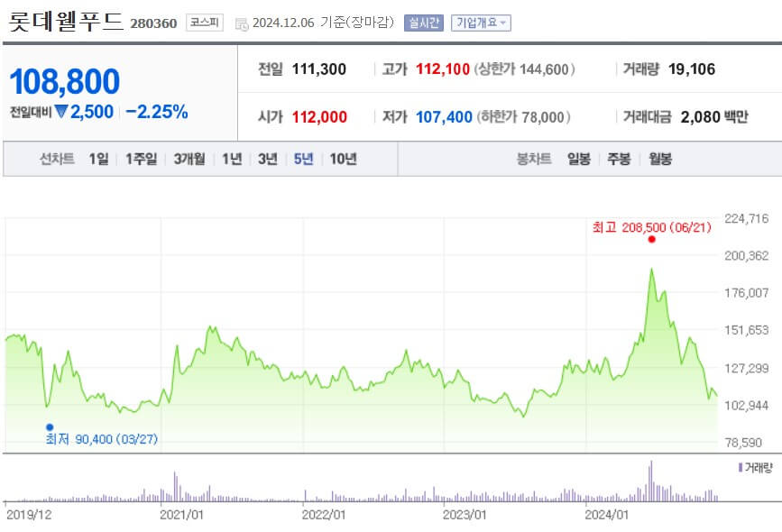Image resolution: width=782 pixels, height=532 pixels.
Task: Click the red 최고 peak marker dot
Action: [x=651, y=239]
